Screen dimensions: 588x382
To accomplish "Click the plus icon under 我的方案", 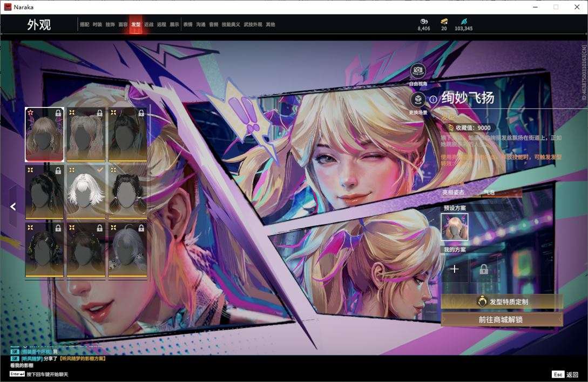I will click(454, 269).
